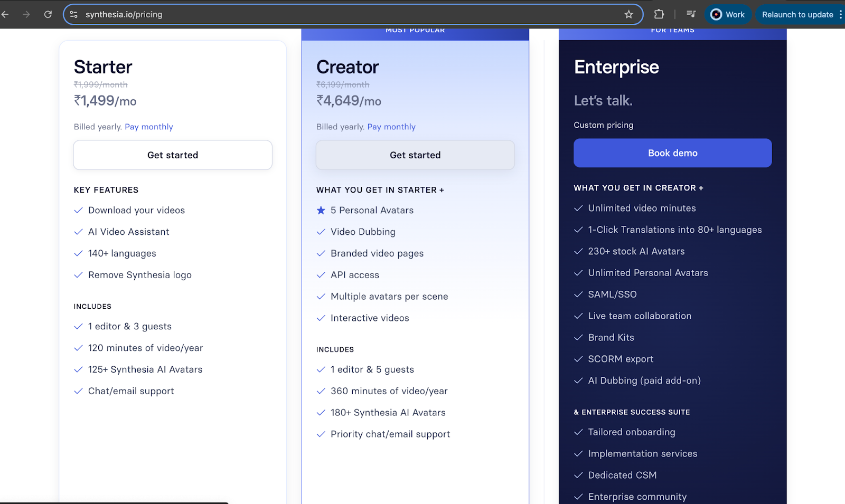Click the ₹1,499/mo Starter price
Screen dimensions: 845x504
point(105,101)
